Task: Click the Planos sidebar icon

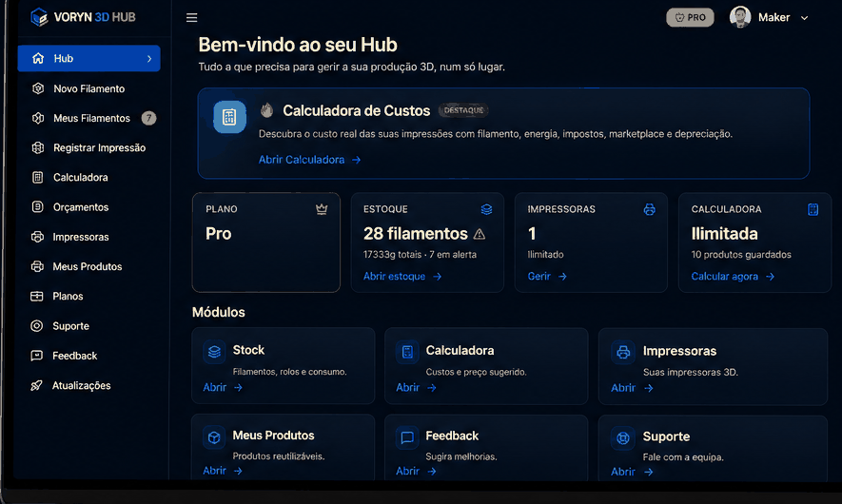Action: 37,296
